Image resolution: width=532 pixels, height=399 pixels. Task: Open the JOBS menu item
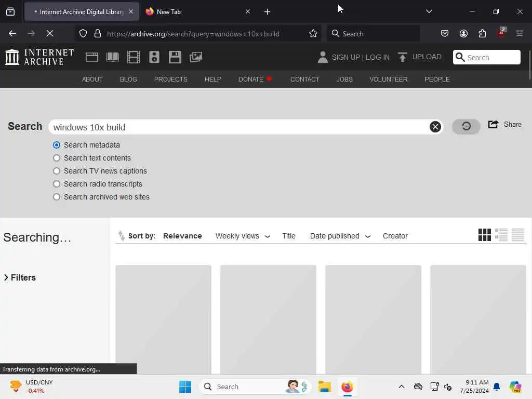click(344, 79)
